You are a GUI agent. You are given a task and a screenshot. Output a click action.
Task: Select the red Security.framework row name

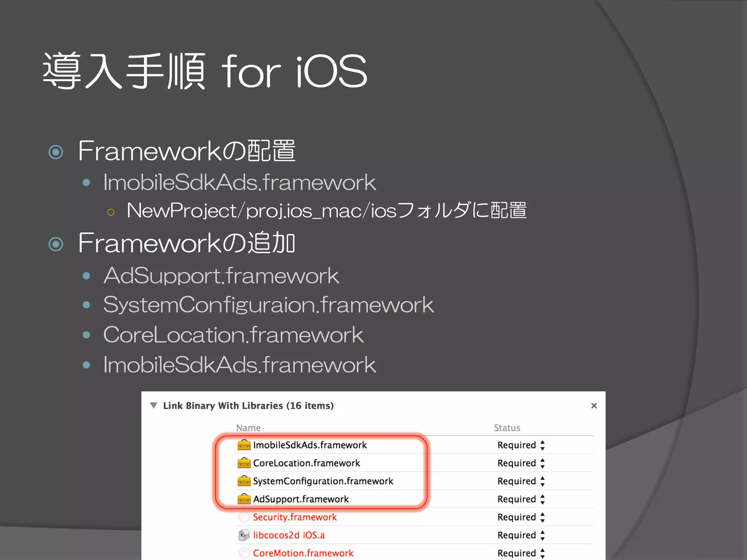[295, 517]
